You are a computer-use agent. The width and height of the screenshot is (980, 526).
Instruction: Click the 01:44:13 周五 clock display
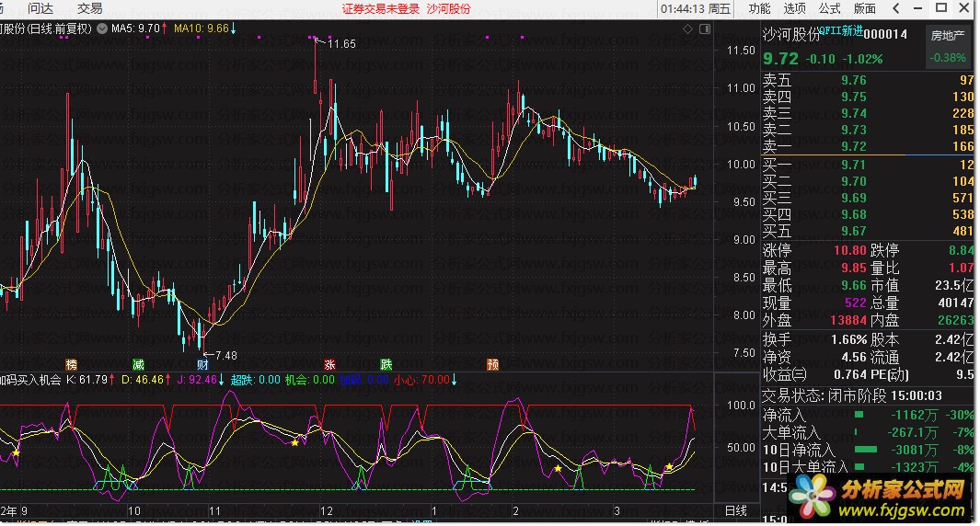[696, 9]
